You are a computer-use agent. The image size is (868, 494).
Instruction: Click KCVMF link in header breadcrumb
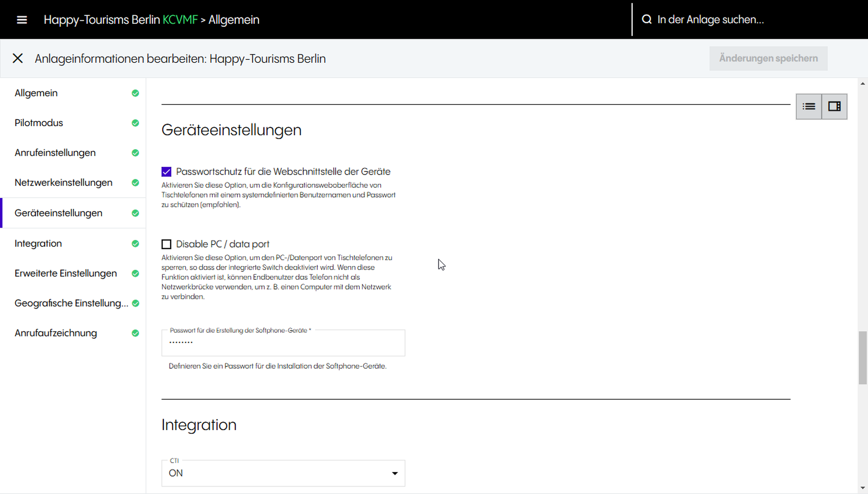[180, 20]
